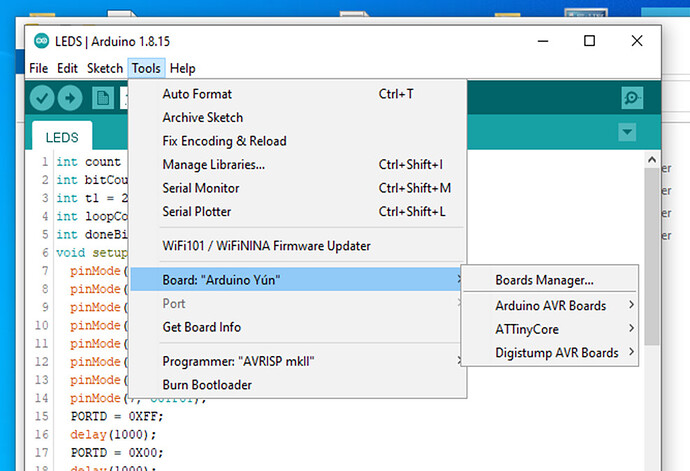Open Boards Manager... from submenu
Viewport: 690px width, 471px height.
click(550, 280)
